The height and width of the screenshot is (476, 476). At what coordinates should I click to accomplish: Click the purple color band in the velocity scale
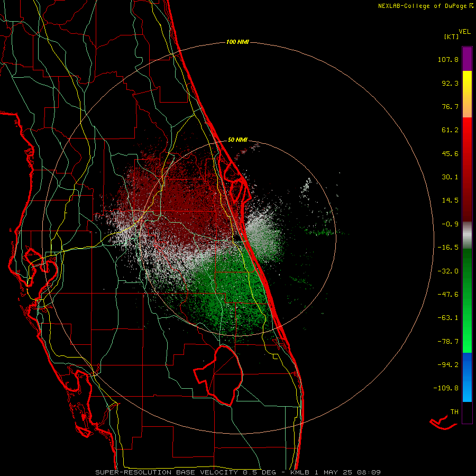pyautogui.click(x=467, y=59)
